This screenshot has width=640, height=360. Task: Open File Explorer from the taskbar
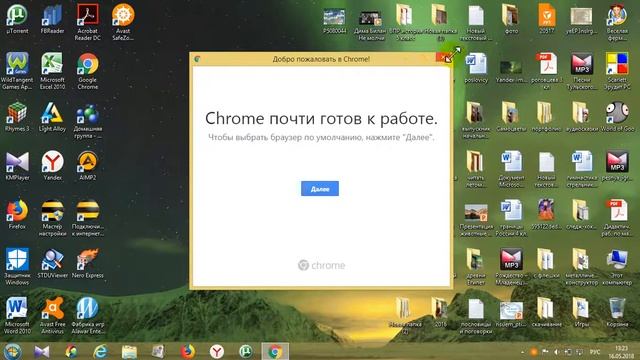pyautogui.click(x=129, y=351)
